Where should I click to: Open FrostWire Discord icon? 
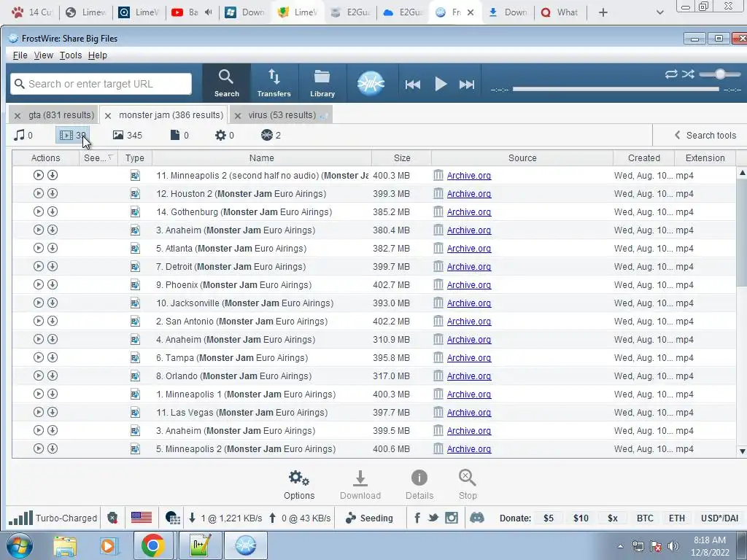[477, 518]
